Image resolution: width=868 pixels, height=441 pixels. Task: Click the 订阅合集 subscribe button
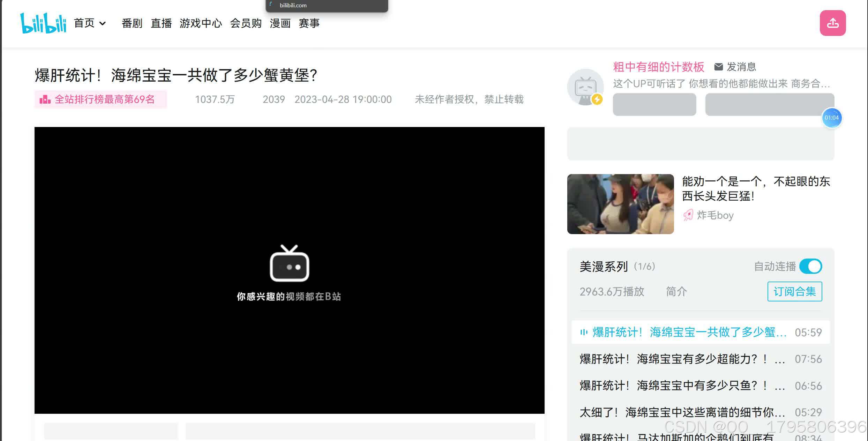coord(794,291)
